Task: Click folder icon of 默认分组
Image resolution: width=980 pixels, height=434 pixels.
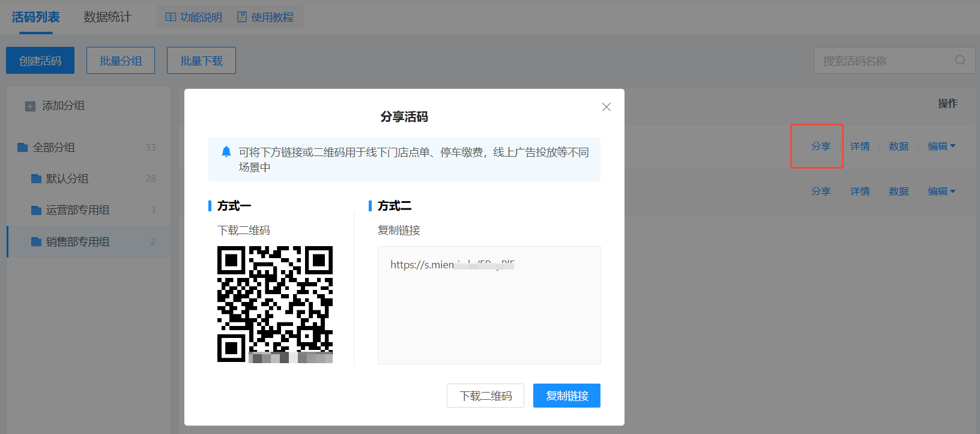Action: [x=36, y=178]
